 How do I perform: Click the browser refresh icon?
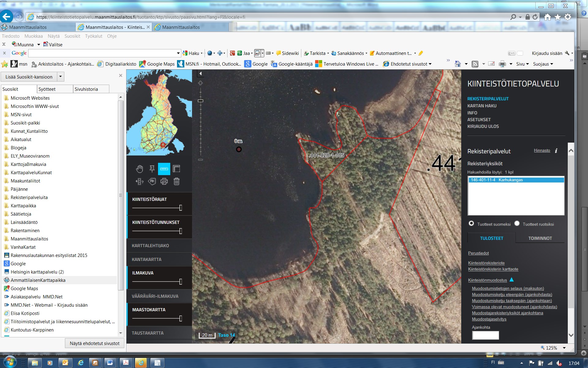pos(535,17)
